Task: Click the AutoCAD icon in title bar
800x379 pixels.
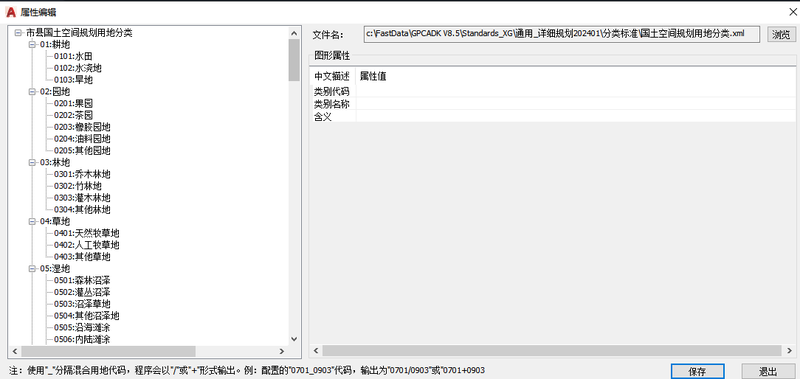Action: point(11,12)
